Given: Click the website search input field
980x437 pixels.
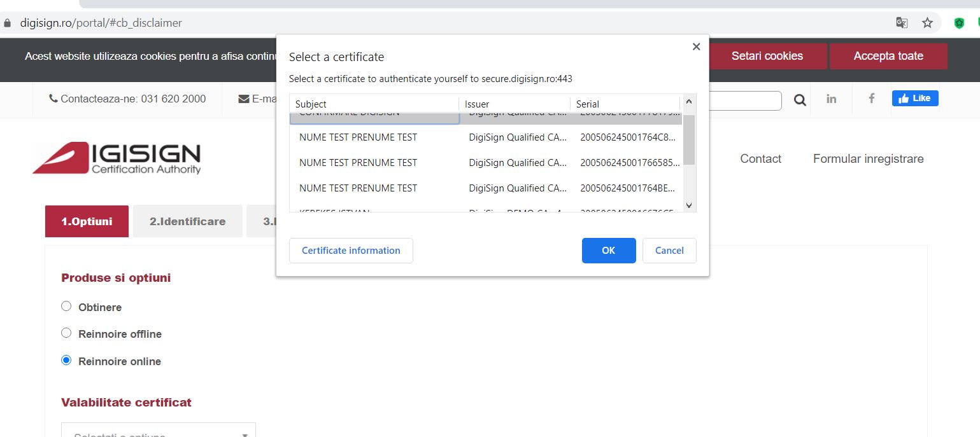Looking at the screenshot, I should (x=745, y=101).
